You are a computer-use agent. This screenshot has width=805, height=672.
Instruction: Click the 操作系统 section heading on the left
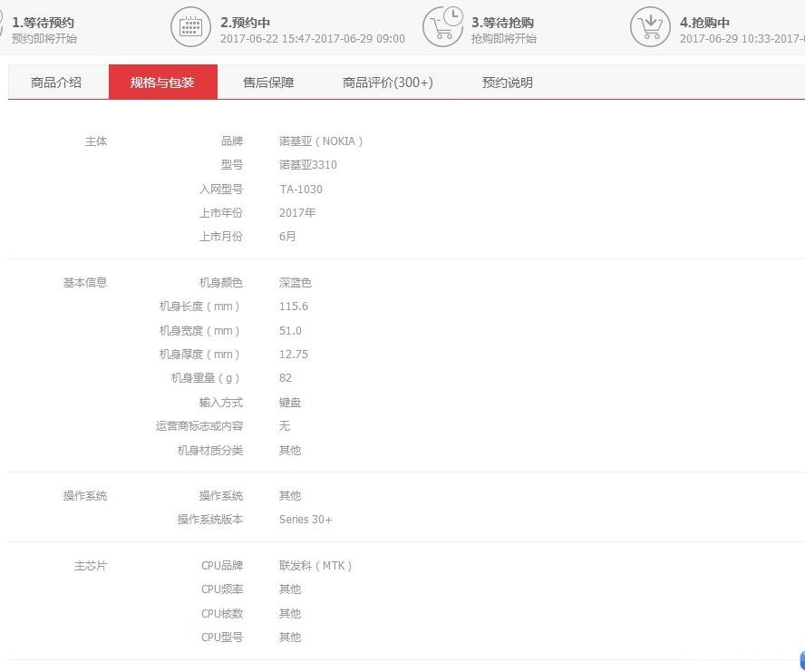85,496
